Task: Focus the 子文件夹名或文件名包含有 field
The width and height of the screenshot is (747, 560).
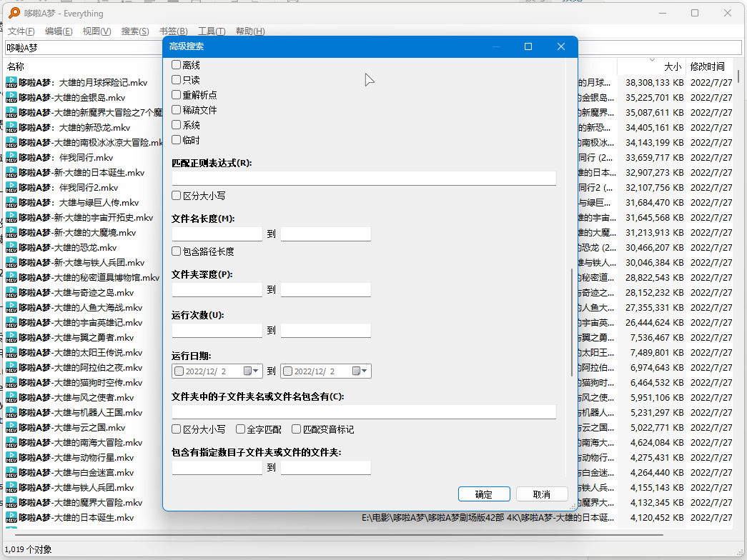Action: pyautogui.click(x=364, y=411)
